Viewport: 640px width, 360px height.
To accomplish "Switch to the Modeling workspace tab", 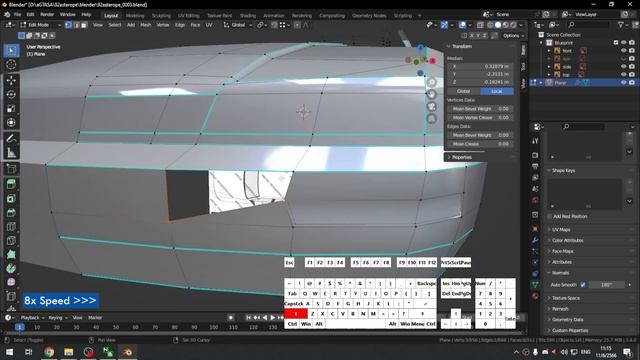I will [x=135, y=16].
